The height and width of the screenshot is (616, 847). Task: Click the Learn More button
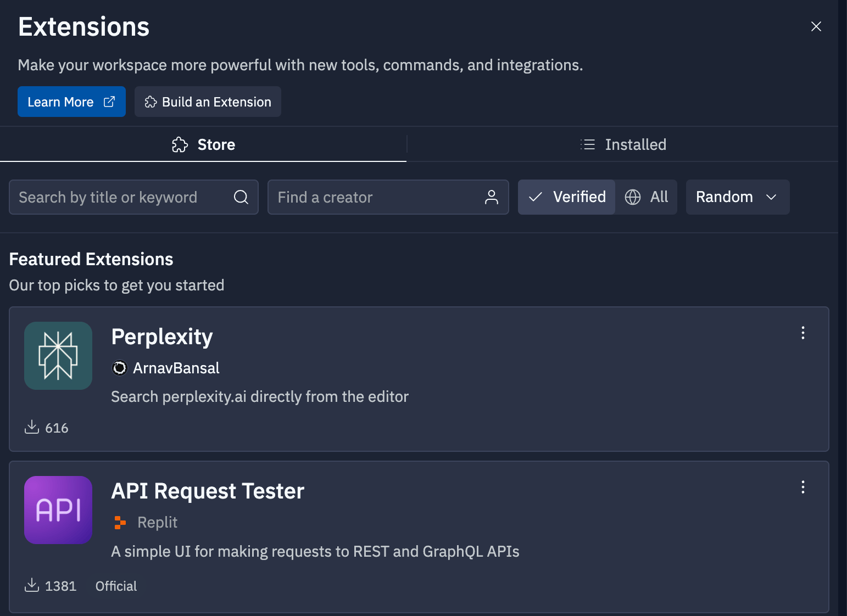click(71, 102)
